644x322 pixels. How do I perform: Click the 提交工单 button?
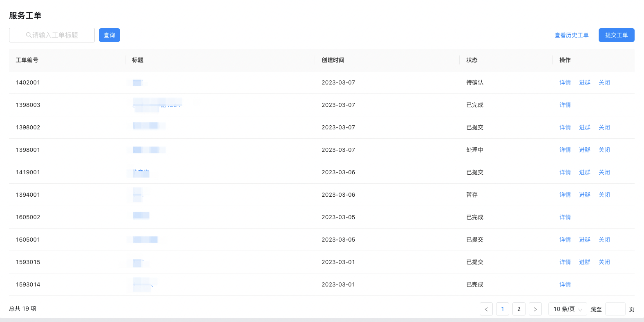click(617, 35)
